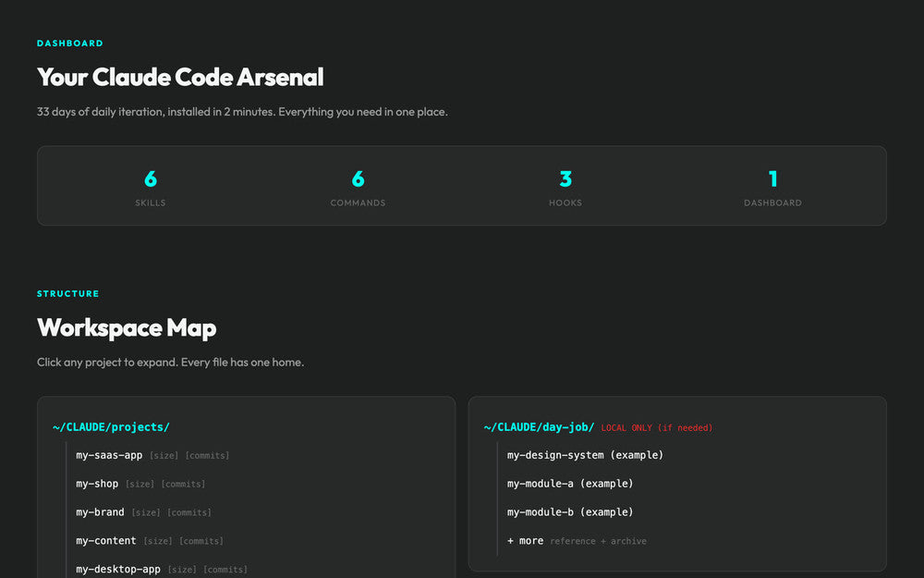
Task: Click the 1 Dashboard stat
Action: [x=772, y=187]
